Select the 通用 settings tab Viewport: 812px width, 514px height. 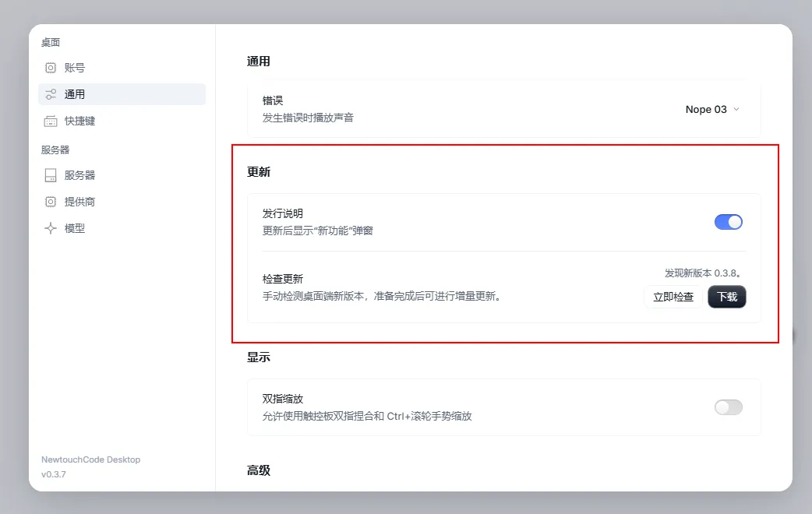(x=122, y=94)
